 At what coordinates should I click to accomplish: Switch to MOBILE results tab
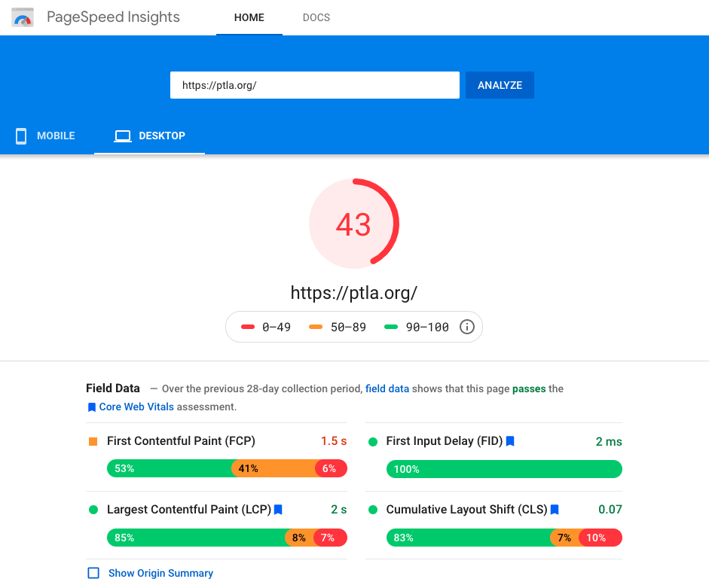click(x=46, y=136)
